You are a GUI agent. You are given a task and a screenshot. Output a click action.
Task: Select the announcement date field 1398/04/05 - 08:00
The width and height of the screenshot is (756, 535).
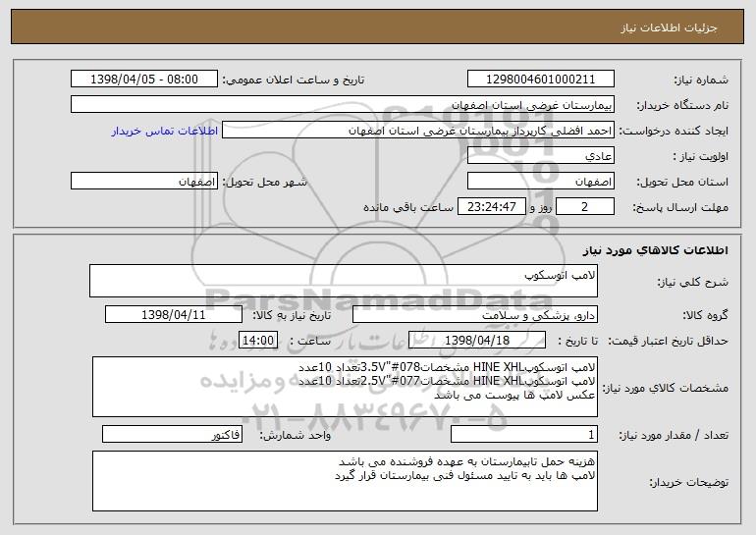pyautogui.click(x=144, y=79)
